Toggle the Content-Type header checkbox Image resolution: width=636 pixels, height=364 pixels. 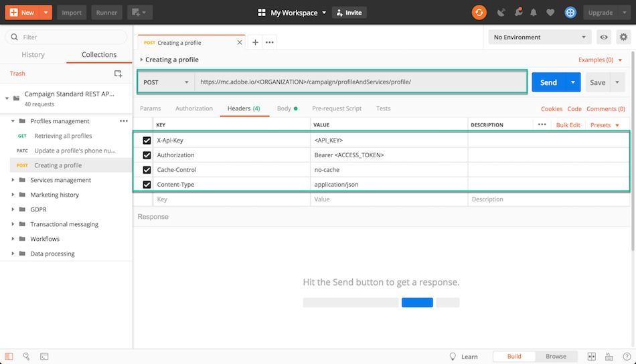click(x=147, y=185)
